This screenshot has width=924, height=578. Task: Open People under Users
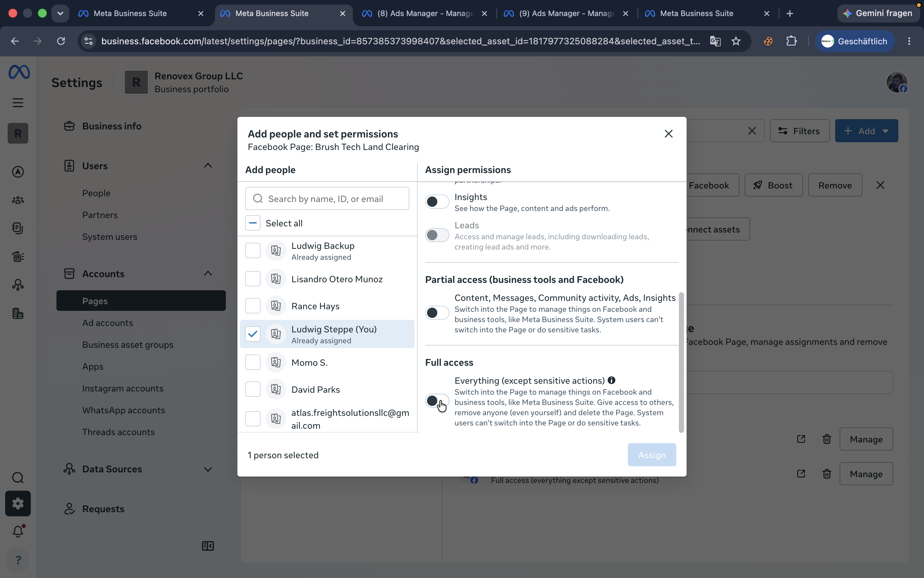pyautogui.click(x=96, y=193)
